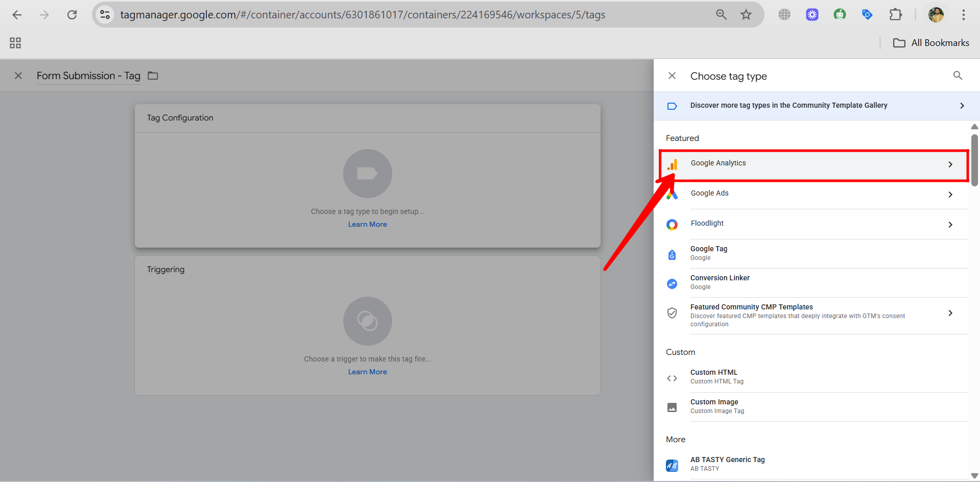Open the green robot extension

coord(840,15)
